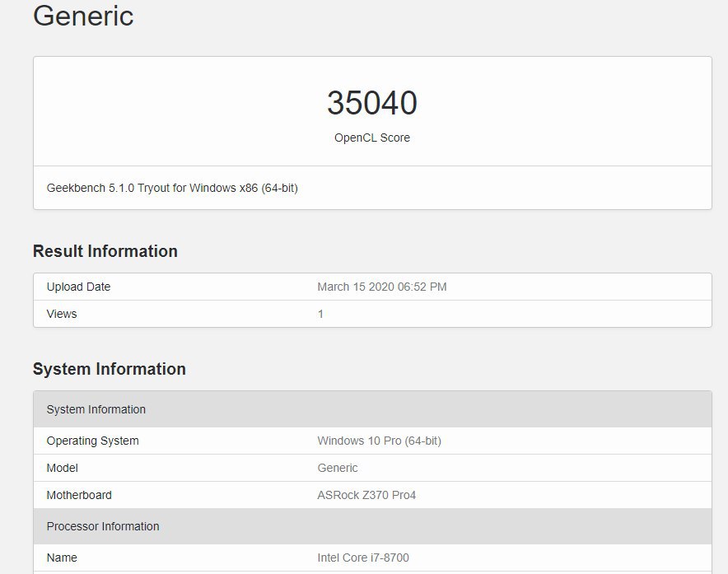Click the gray 'System Information' table header
728x574 pixels.
click(372, 409)
